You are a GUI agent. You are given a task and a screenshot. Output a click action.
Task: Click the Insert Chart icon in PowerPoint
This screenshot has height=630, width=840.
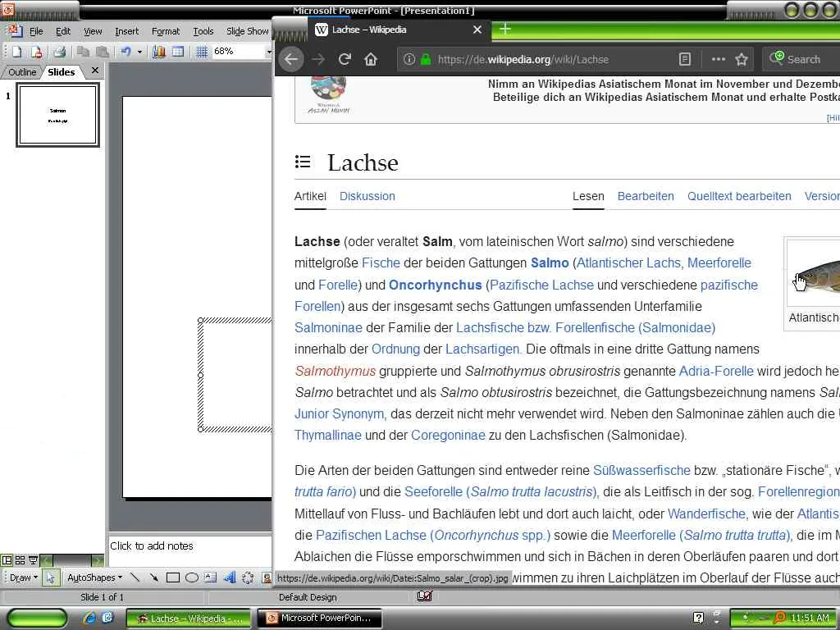[x=158, y=52]
